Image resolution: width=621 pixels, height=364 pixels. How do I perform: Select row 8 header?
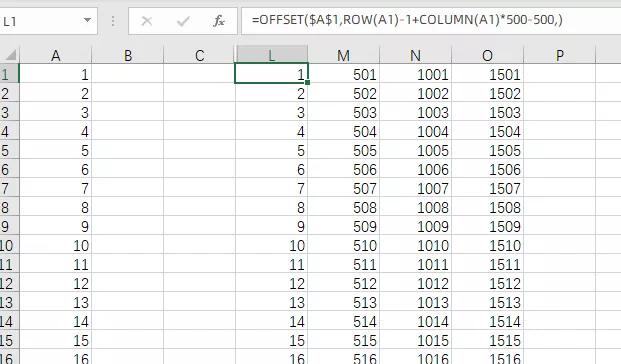coord(9,207)
